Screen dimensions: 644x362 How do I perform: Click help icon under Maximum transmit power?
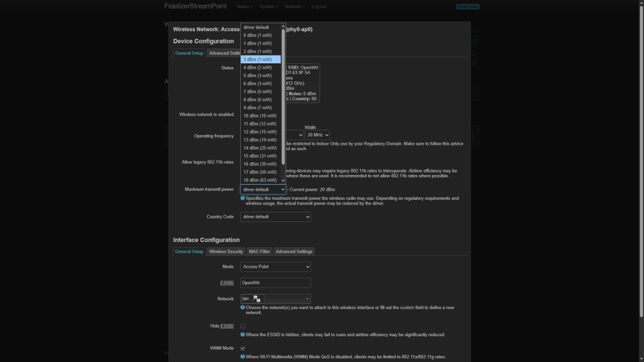coord(243,198)
